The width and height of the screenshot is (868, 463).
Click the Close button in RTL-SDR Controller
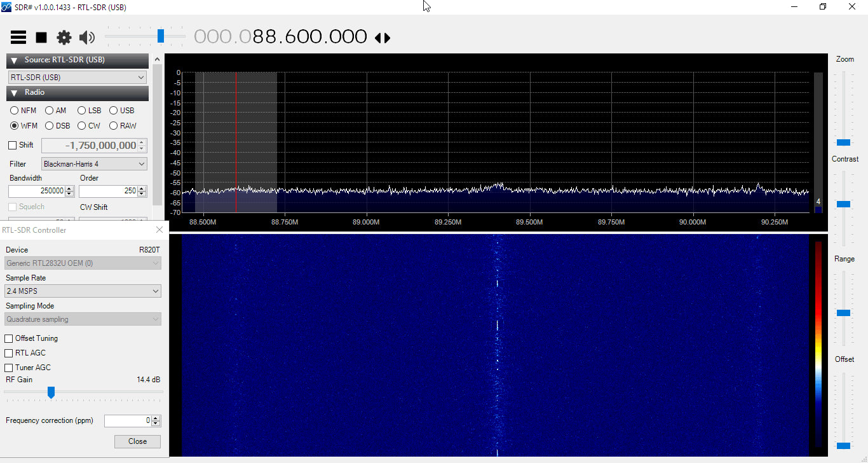[137, 441]
